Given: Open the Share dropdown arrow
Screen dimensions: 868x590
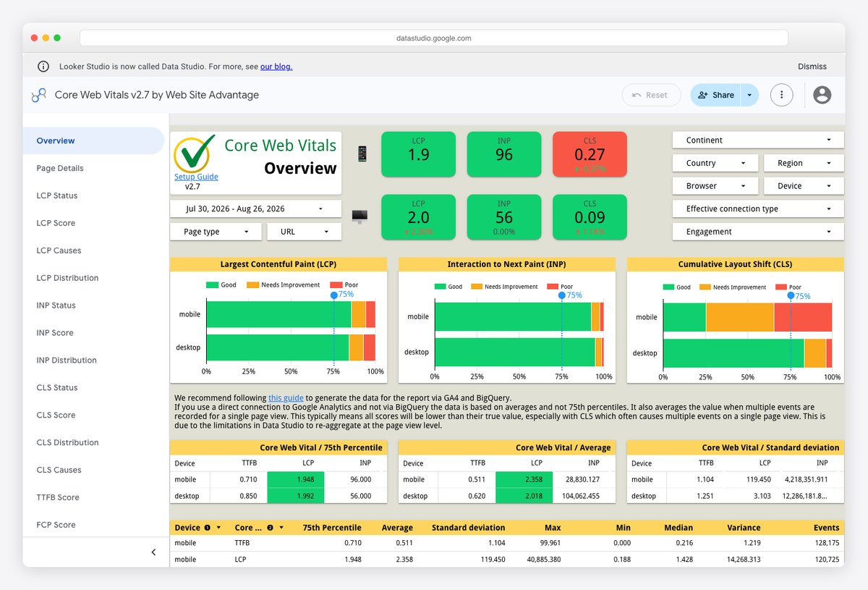Looking at the screenshot, I should (x=749, y=95).
